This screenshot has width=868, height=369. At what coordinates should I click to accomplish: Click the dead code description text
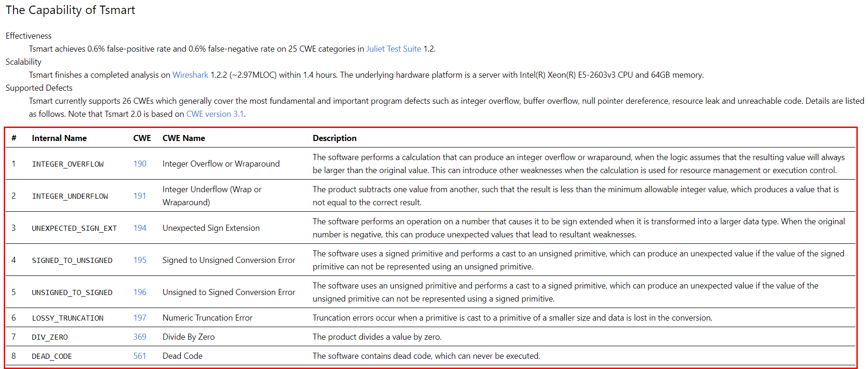click(426, 356)
